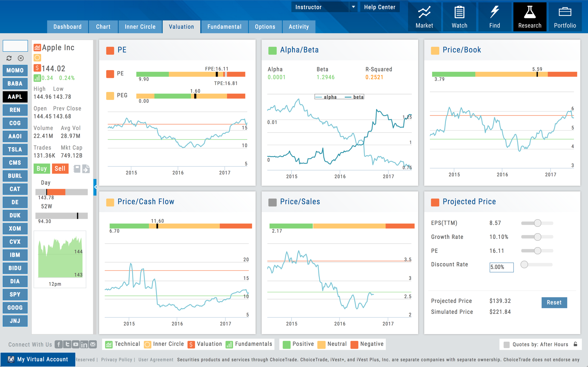
Task: Open the Privacy Policy link
Action: pos(116,359)
